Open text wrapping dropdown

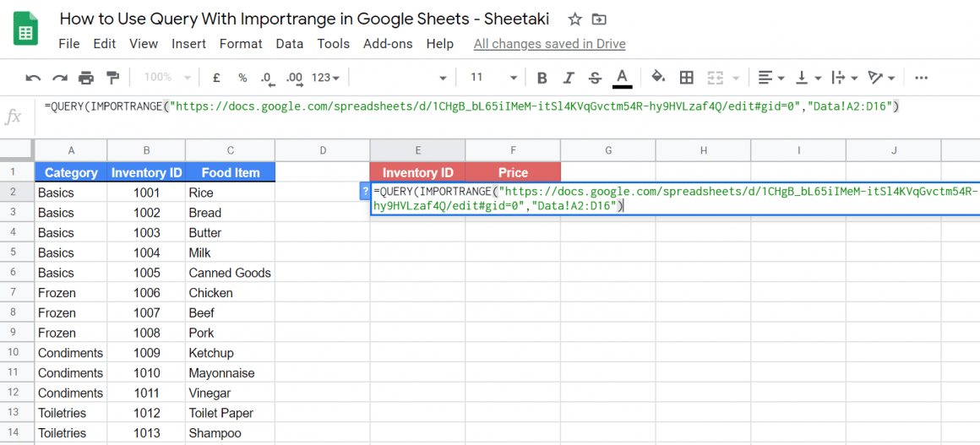(x=844, y=78)
